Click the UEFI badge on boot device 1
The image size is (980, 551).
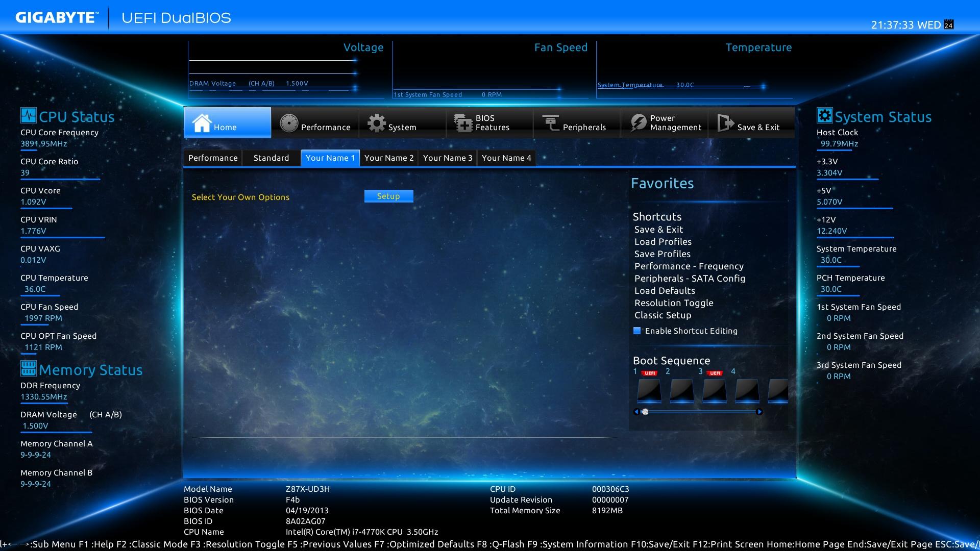pos(649,373)
